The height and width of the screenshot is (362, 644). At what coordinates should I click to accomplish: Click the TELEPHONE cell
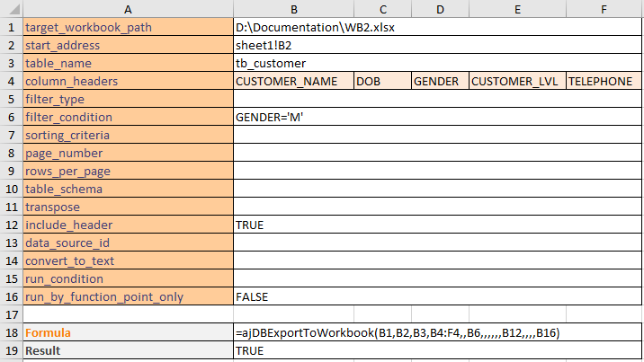click(x=604, y=81)
